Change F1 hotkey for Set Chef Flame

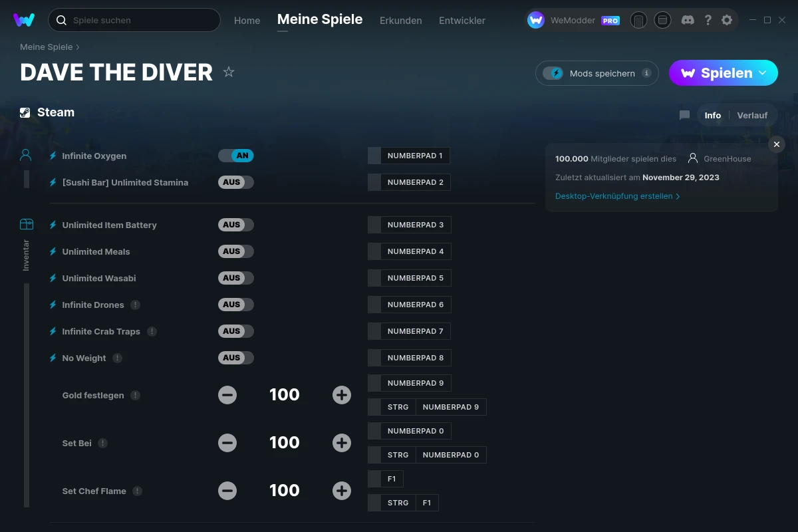click(x=386, y=479)
